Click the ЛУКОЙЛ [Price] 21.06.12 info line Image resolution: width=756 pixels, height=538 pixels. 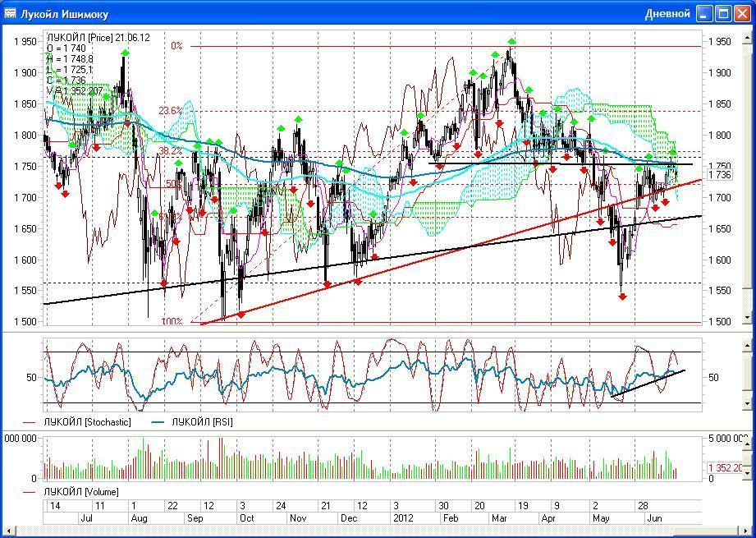[99, 38]
